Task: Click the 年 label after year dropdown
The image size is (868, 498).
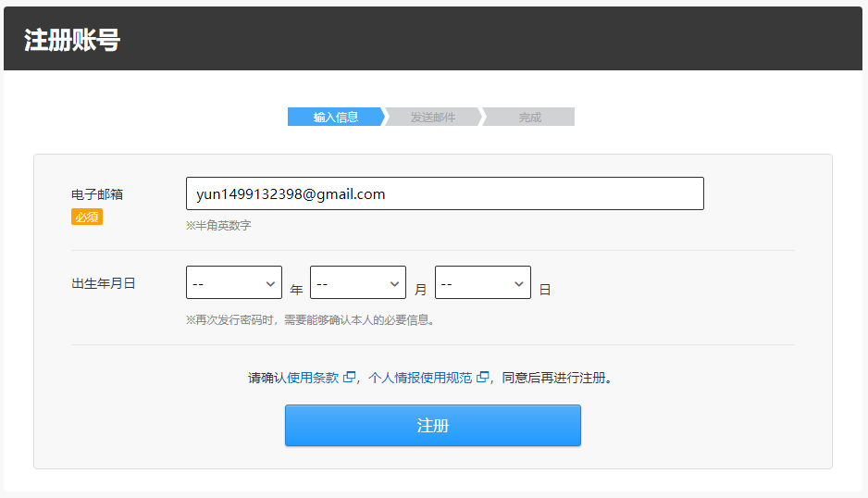Action: coord(296,290)
